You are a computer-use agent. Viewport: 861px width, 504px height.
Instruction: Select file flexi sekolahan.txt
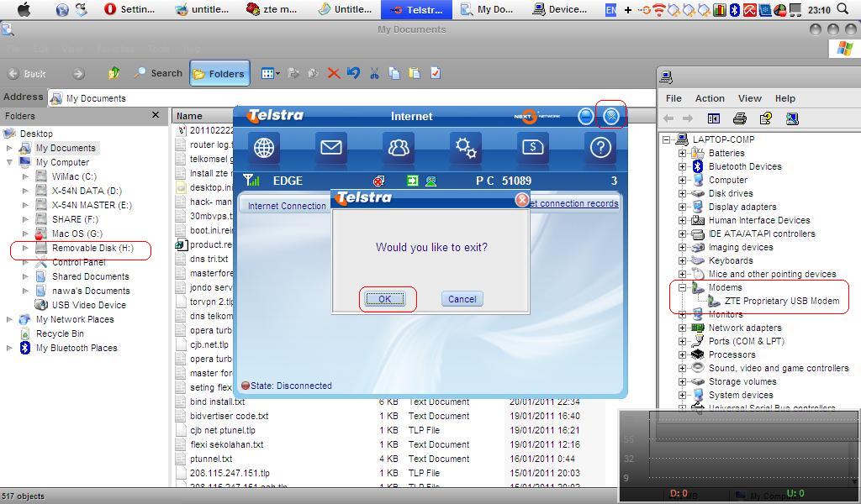click(227, 444)
